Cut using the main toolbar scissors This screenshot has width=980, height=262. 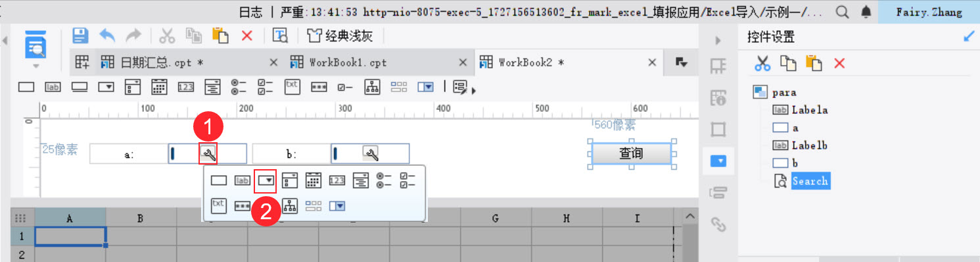point(168,36)
